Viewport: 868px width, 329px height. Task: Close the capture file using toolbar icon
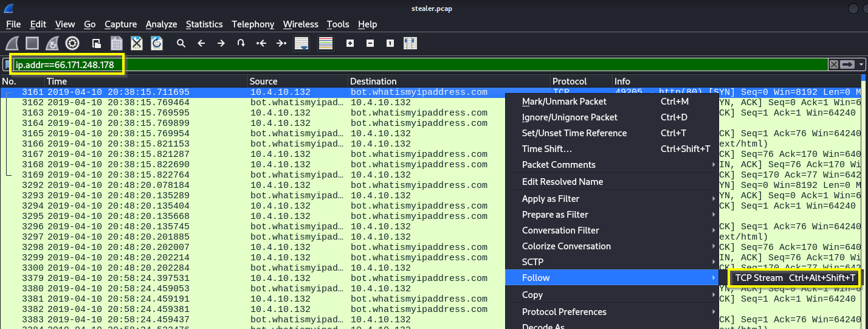pyautogui.click(x=137, y=43)
